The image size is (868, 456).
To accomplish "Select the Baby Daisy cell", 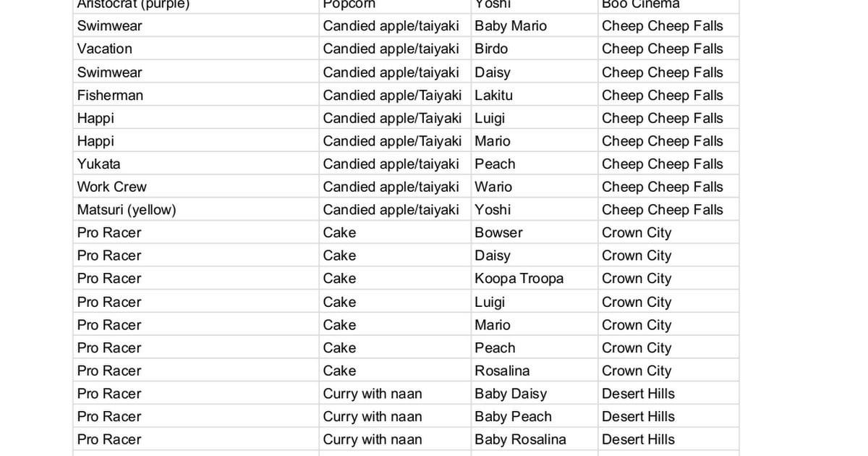I will pos(511,394).
